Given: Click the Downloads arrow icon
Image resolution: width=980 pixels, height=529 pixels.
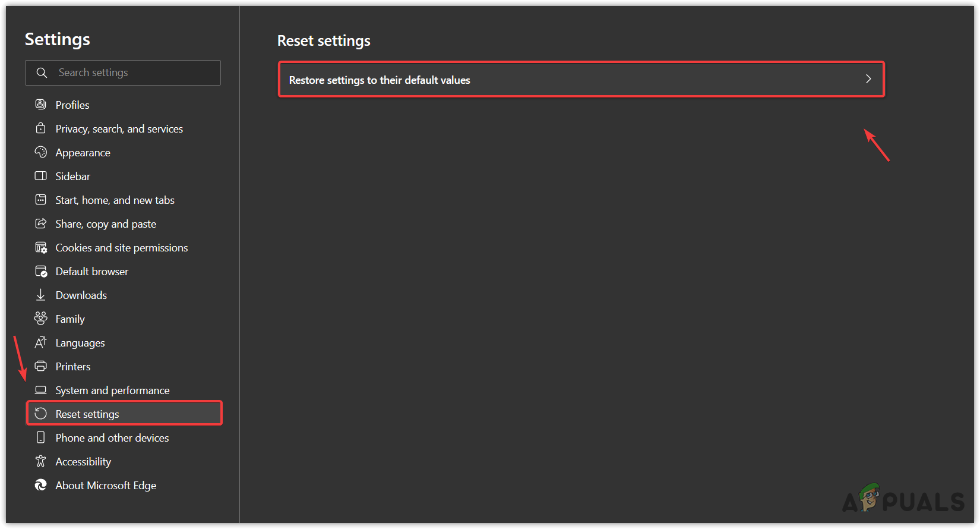Looking at the screenshot, I should point(40,295).
